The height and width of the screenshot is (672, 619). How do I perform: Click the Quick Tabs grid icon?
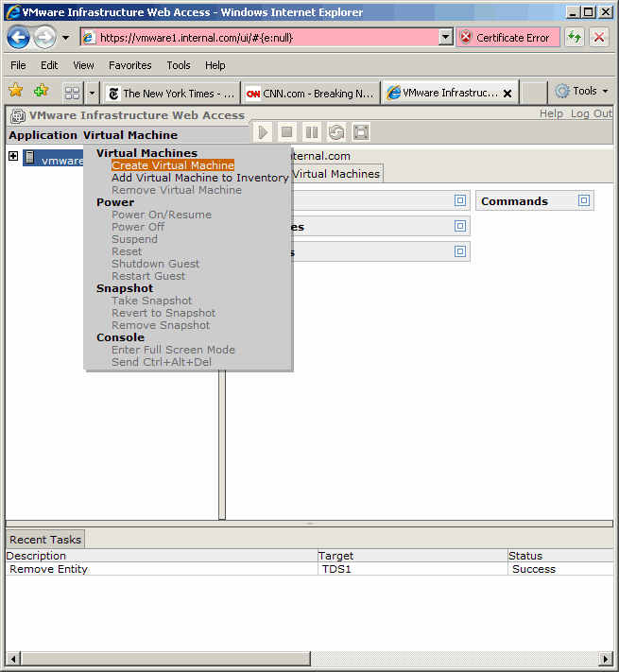pos(72,93)
